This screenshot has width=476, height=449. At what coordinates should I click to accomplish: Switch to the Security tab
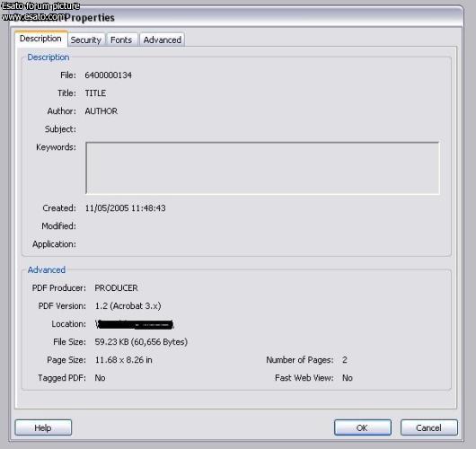(86, 40)
